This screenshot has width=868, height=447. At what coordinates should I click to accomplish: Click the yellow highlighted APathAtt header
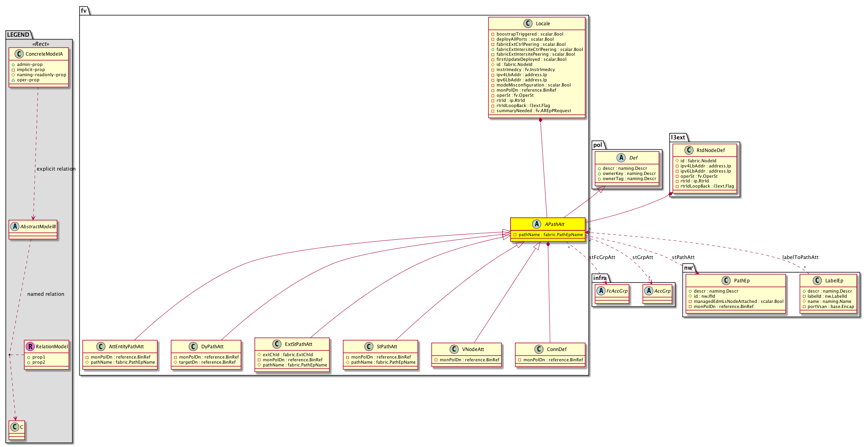pyautogui.click(x=554, y=224)
